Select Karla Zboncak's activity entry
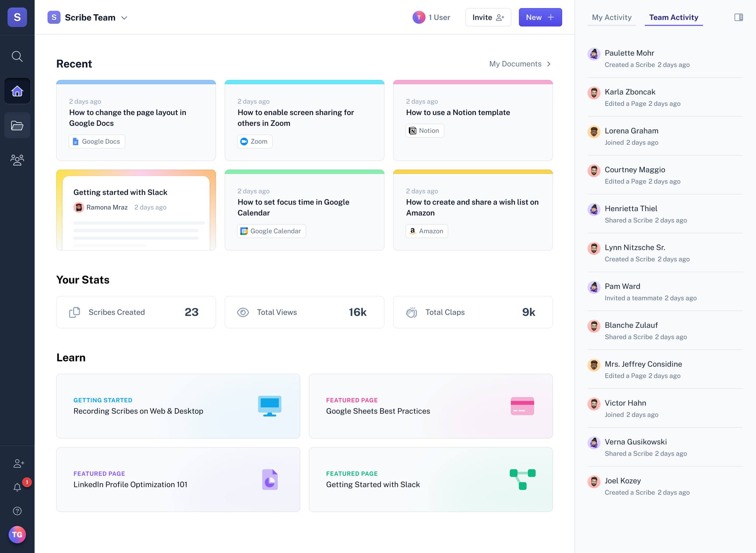 (665, 97)
